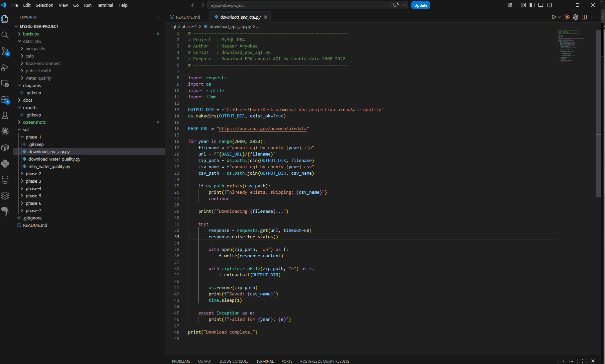Image resolution: width=605 pixels, height=364 pixels.
Task: Click the ChatGPT icon in editor toolbar
Action: tap(576, 17)
